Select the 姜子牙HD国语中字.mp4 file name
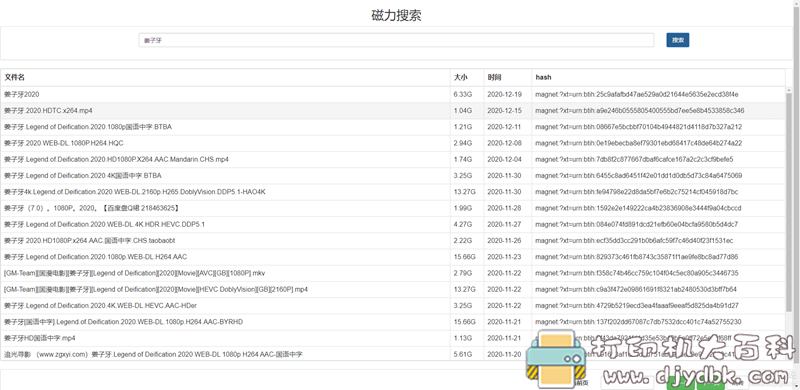This screenshot has width=800, height=390. coord(40,338)
